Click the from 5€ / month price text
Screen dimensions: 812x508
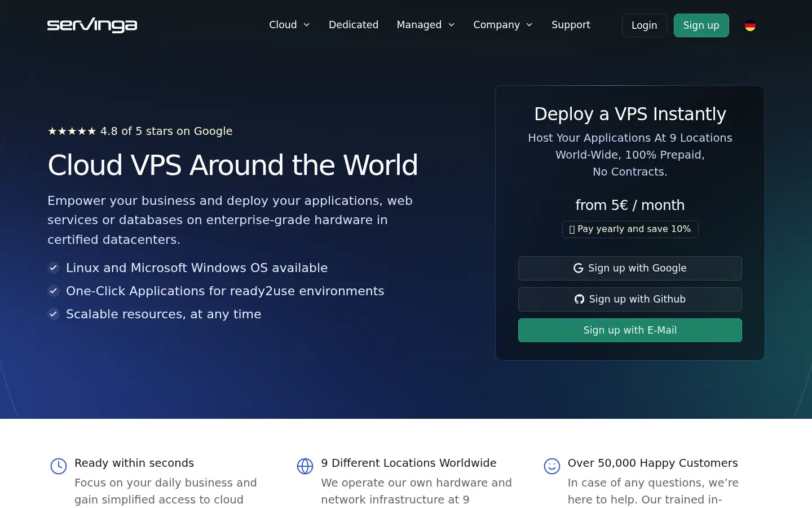point(630,205)
